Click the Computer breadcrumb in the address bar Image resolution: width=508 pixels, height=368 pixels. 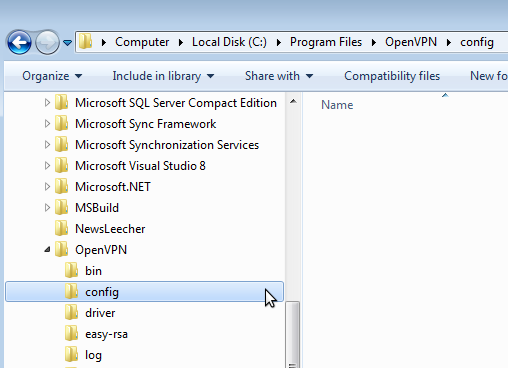click(142, 42)
